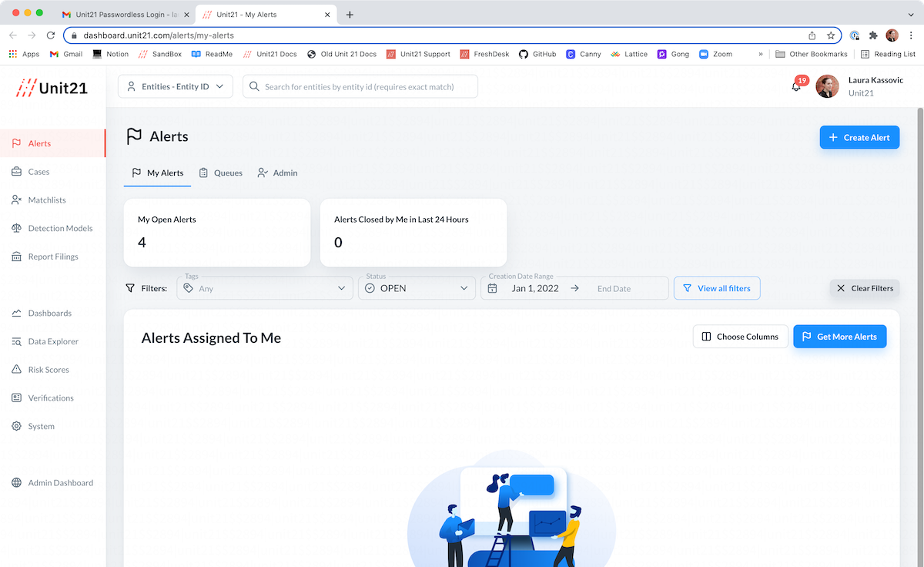
Task: Click calendar icon in Creation Date Range
Action: pyautogui.click(x=493, y=288)
